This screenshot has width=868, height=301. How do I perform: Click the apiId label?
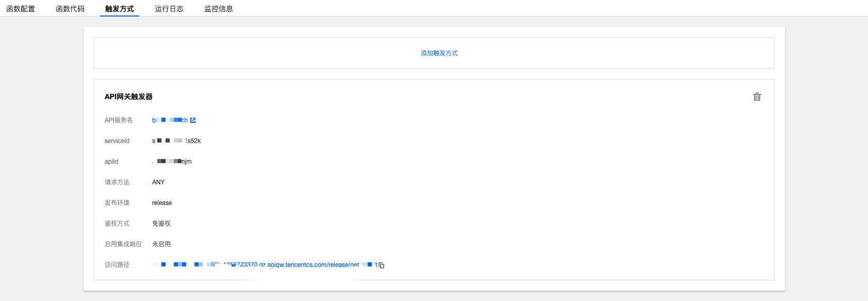(x=111, y=162)
